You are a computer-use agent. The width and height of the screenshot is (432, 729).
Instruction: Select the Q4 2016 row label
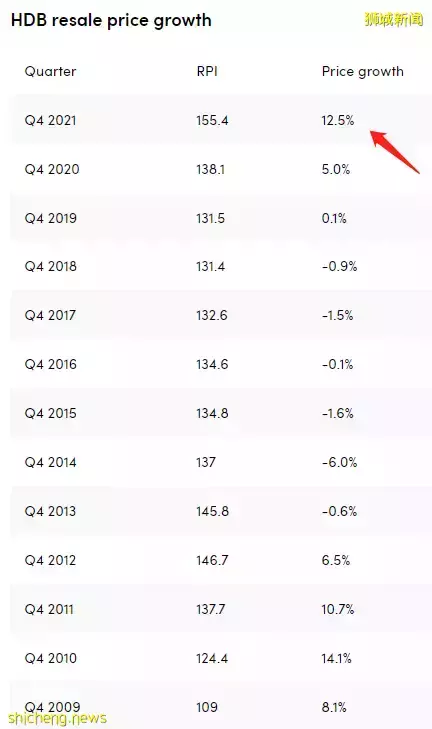pyautogui.click(x=51, y=364)
